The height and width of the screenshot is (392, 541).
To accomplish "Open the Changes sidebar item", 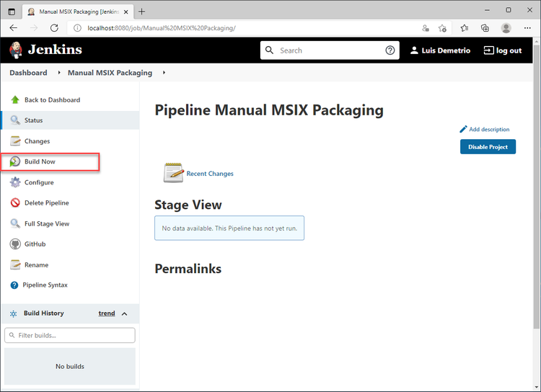I will click(37, 141).
